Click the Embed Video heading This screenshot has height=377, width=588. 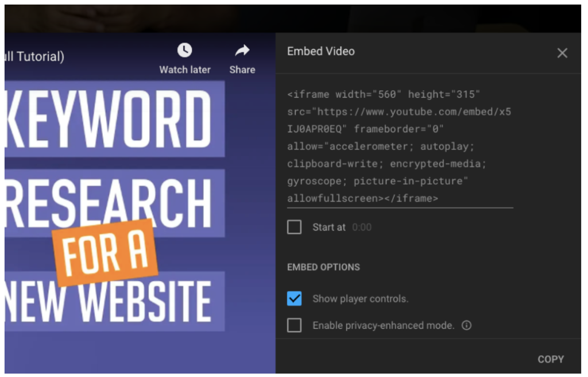point(321,52)
